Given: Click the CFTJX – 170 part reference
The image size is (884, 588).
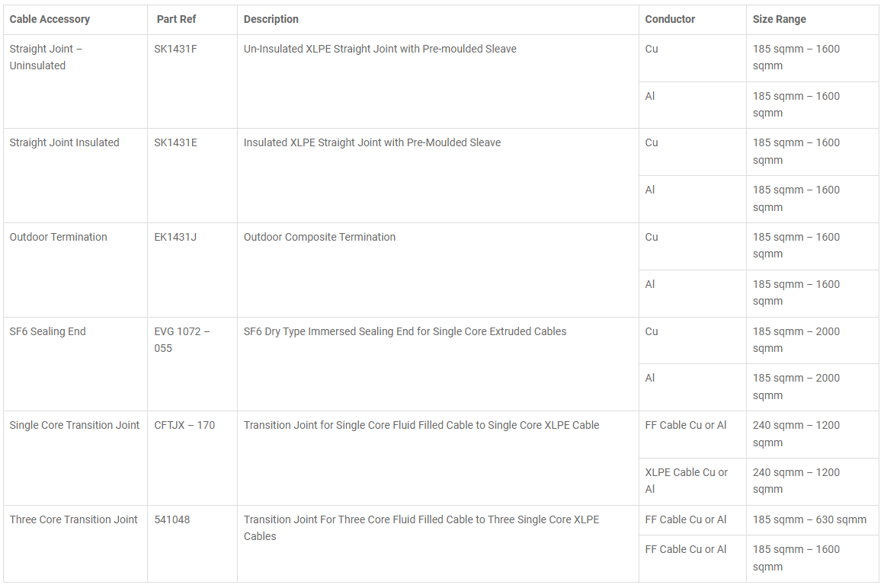Looking at the screenshot, I should pyautogui.click(x=184, y=425).
